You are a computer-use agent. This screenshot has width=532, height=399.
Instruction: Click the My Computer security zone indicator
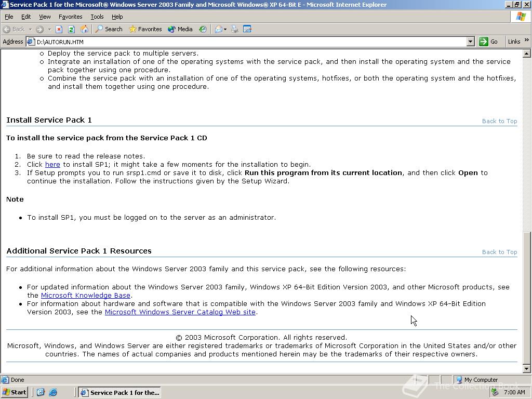pos(477,380)
